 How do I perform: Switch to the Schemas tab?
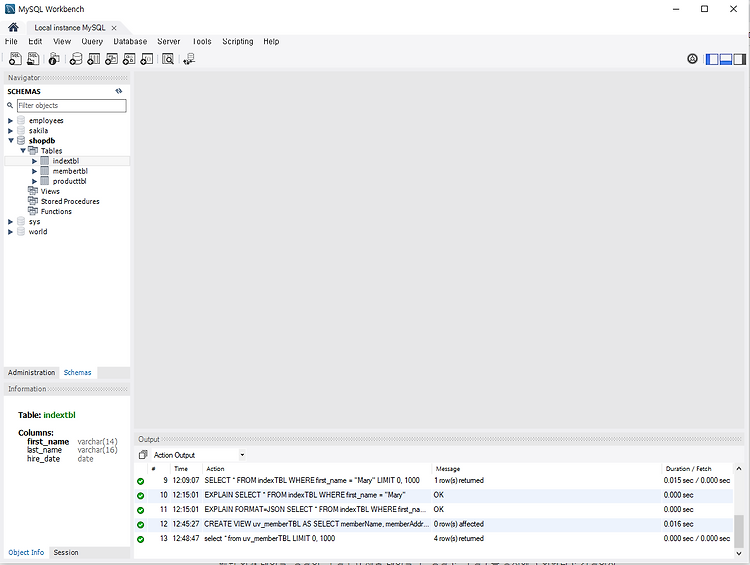point(77,372)
